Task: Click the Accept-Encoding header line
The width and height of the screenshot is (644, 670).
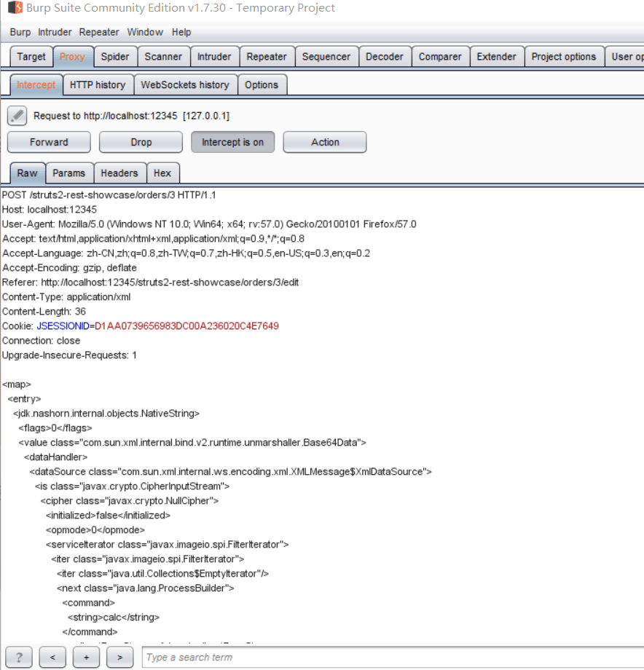Action: click(70, 268)
